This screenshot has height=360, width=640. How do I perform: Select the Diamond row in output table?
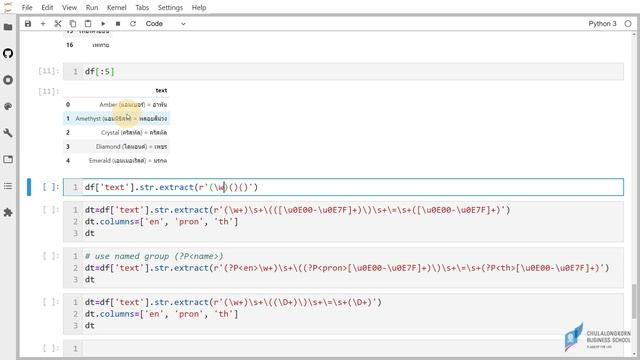[x=116, y=146]
